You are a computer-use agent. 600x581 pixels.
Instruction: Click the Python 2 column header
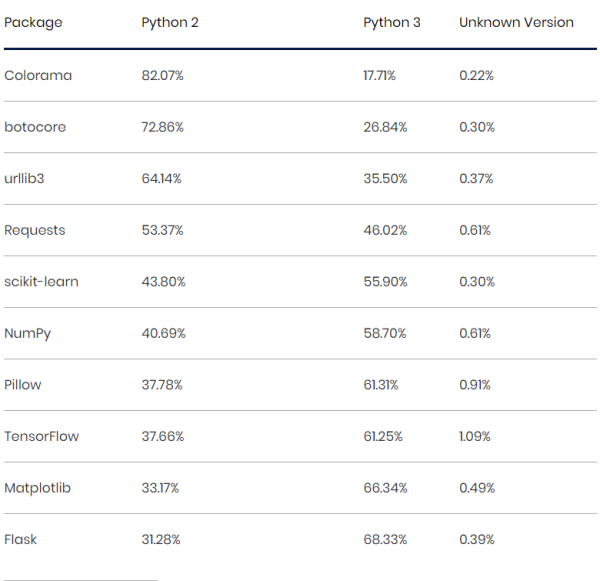pyautogui.click(x=169, y=22)
